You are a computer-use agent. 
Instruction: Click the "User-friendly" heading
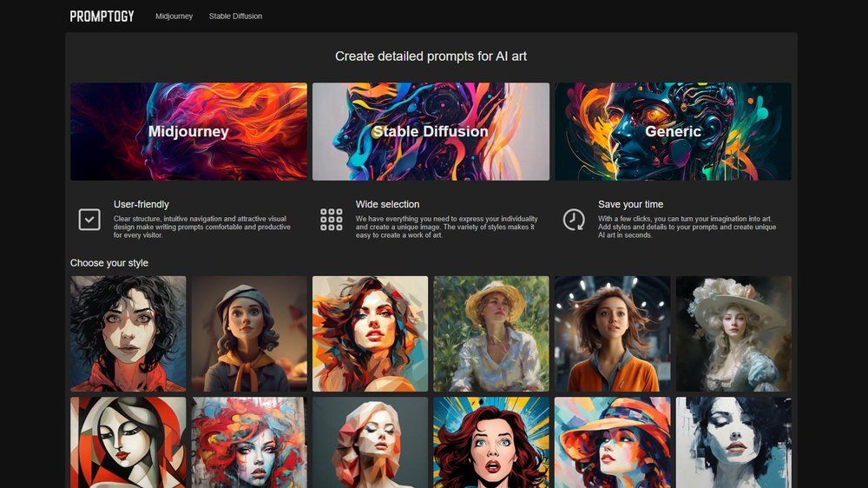coord(141,204)
